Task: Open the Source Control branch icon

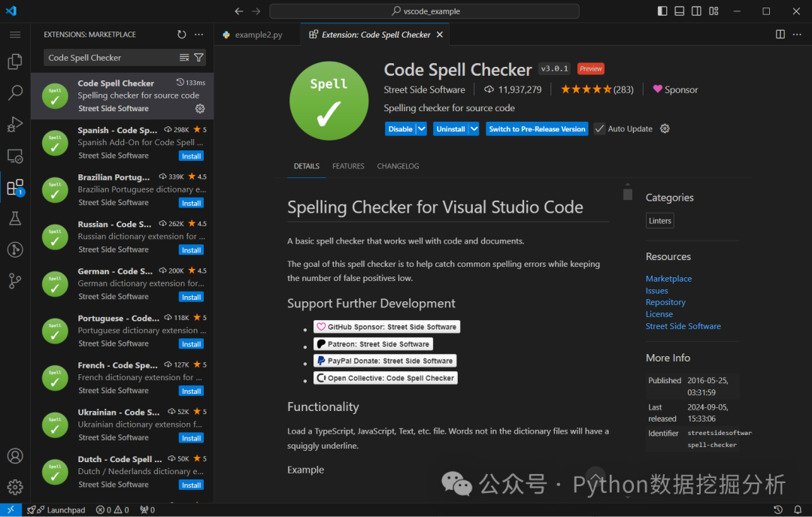Action: (x=15, y=281)
